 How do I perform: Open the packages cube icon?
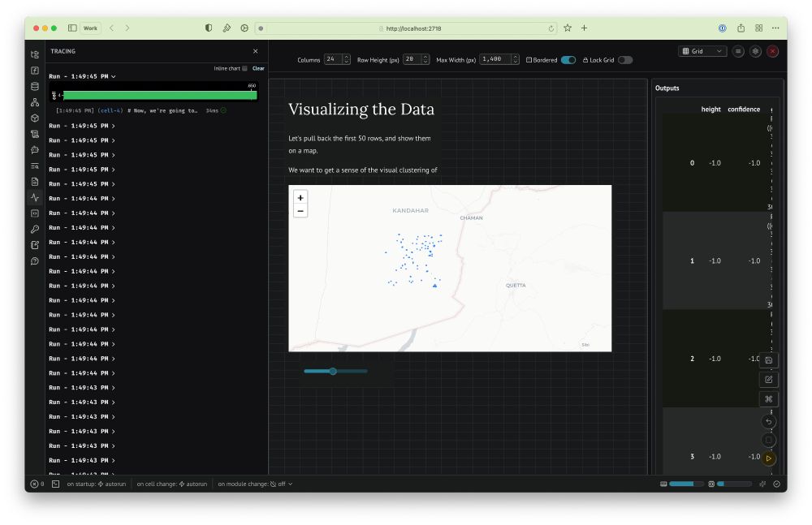coord(35,118)
